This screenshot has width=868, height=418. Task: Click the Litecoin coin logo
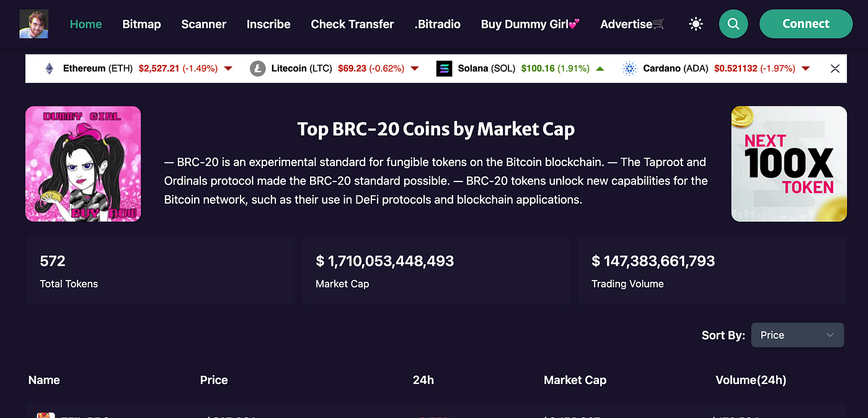pos(257,69)
